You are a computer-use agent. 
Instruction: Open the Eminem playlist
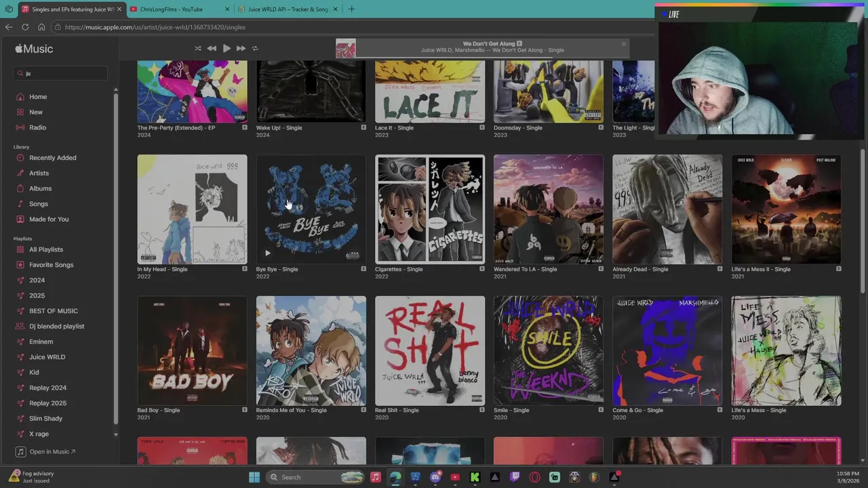click(41, 342)
